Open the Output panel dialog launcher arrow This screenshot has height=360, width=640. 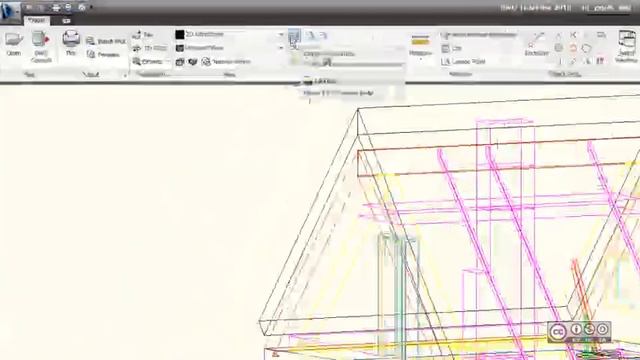pyautogui.click(x=125, y=75)
